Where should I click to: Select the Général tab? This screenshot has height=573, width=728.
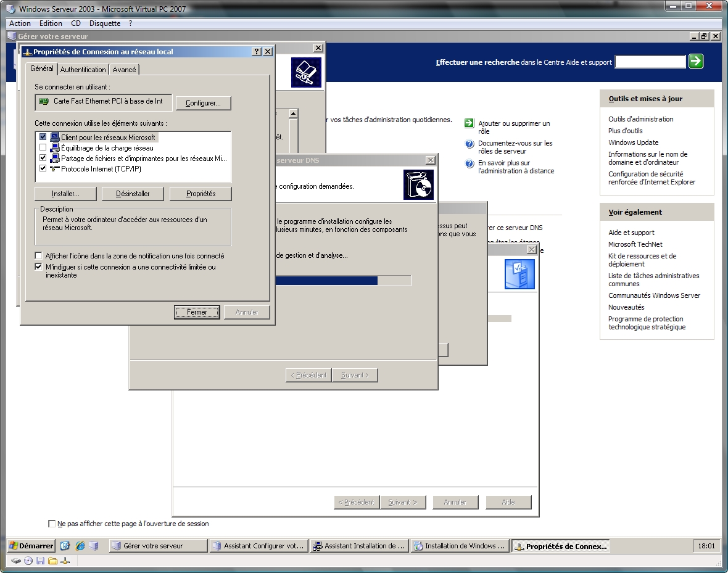tap(42, 68)
